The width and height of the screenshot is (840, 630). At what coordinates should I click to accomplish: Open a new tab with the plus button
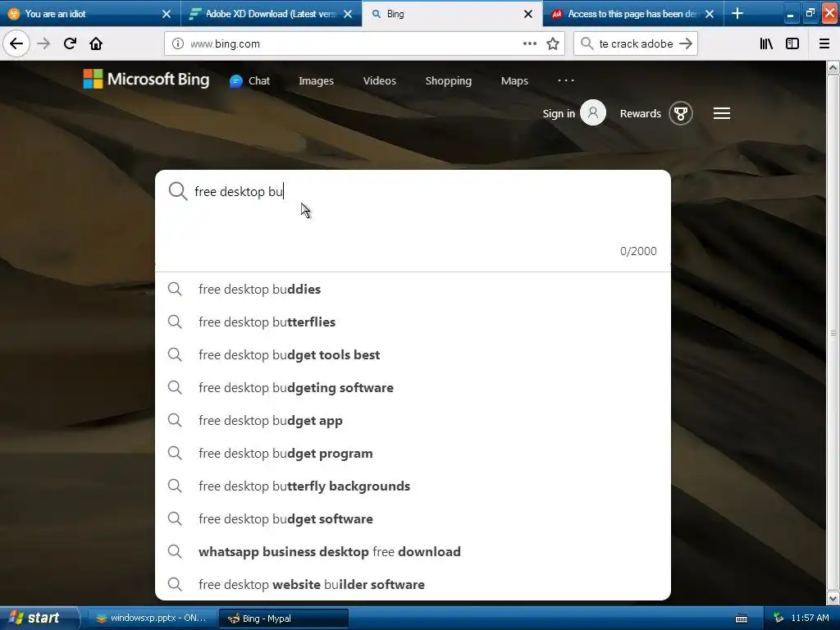point(737,13)
